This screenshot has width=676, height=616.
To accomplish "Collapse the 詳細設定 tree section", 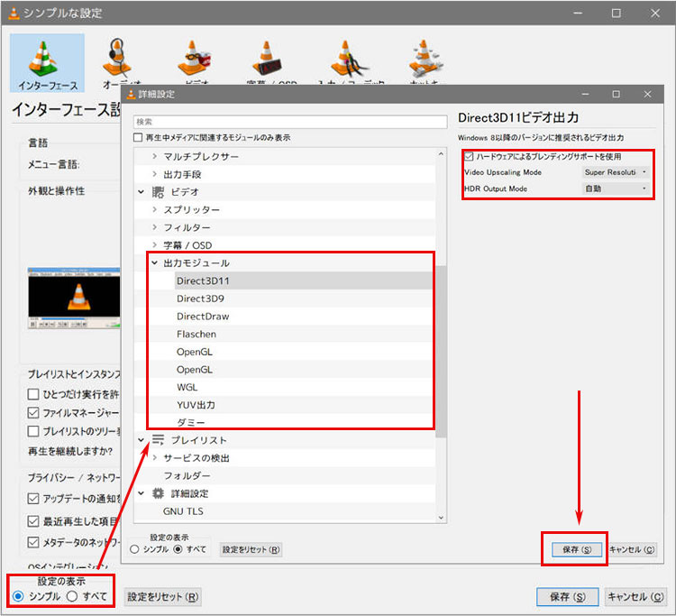I will click(x=141, y=493).
